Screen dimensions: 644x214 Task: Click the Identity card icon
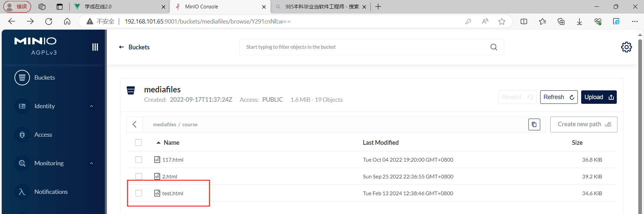click(22, 106)
